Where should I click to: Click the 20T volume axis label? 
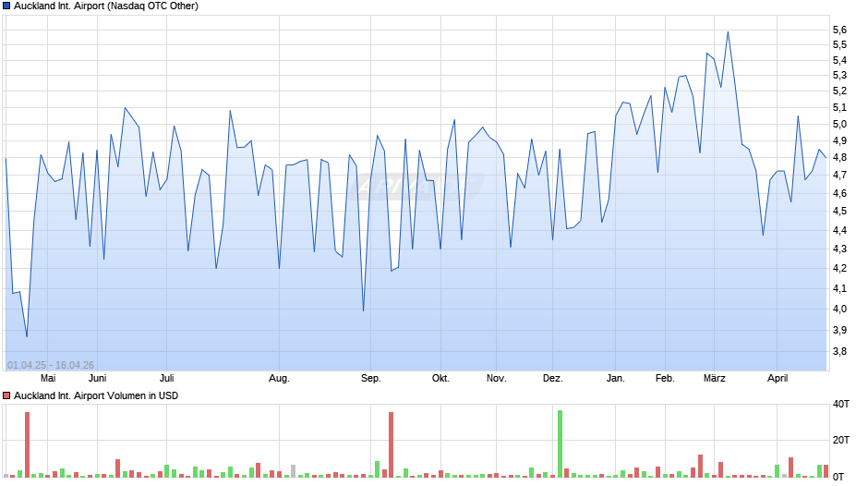(x=841, y=440)
